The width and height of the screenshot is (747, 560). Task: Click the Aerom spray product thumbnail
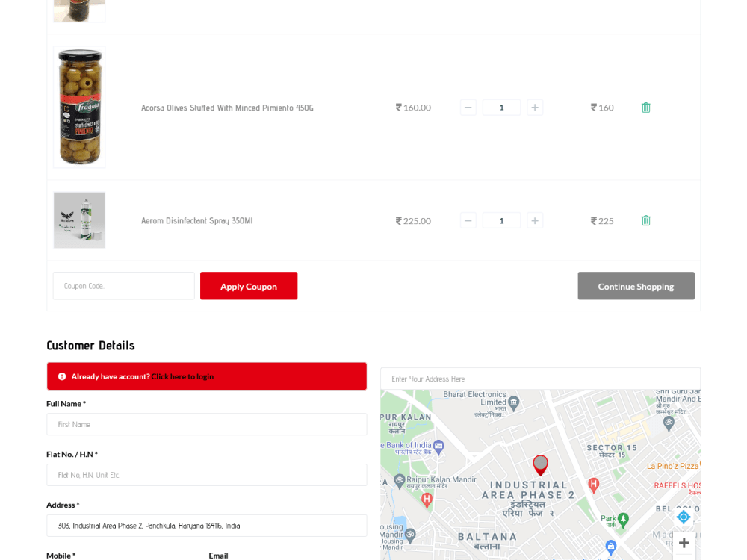point(79,220)
